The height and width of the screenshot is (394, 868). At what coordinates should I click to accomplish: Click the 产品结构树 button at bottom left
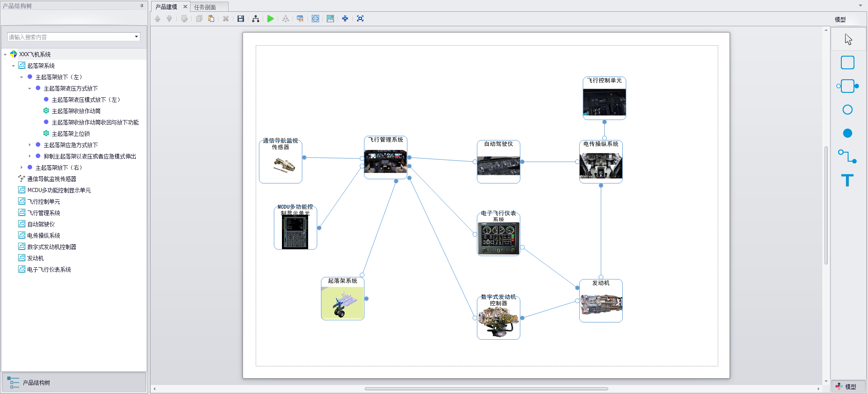coord(36,383)
